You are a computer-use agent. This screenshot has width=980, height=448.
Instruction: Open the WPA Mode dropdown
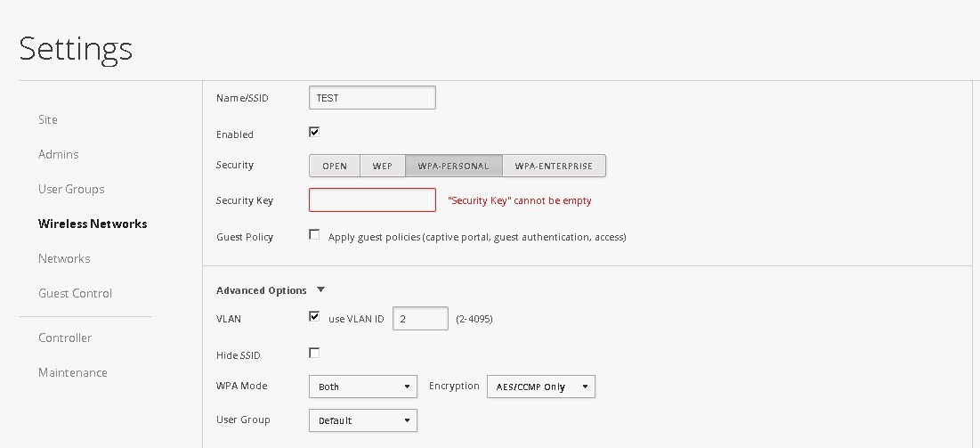(x=363, y=387)
